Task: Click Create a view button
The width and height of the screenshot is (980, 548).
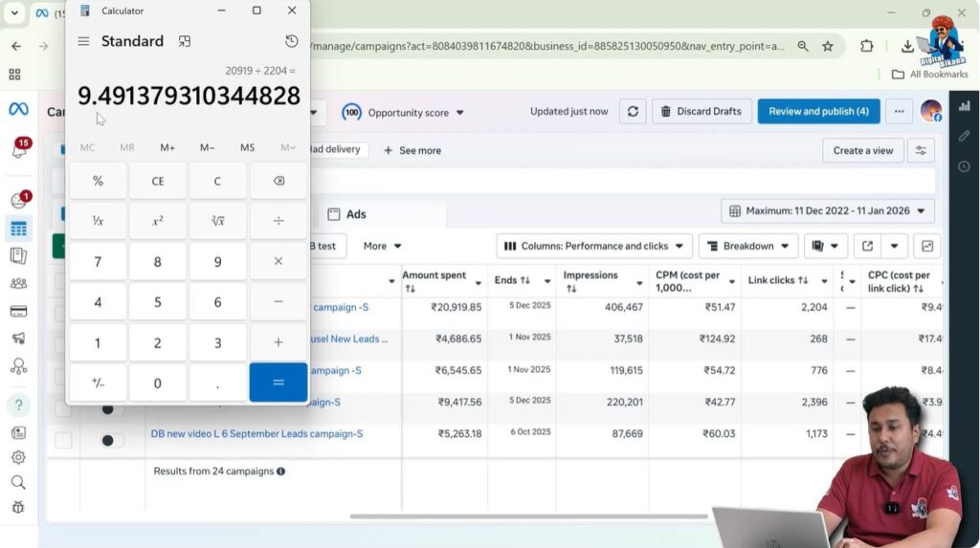Action: [862, 150]
